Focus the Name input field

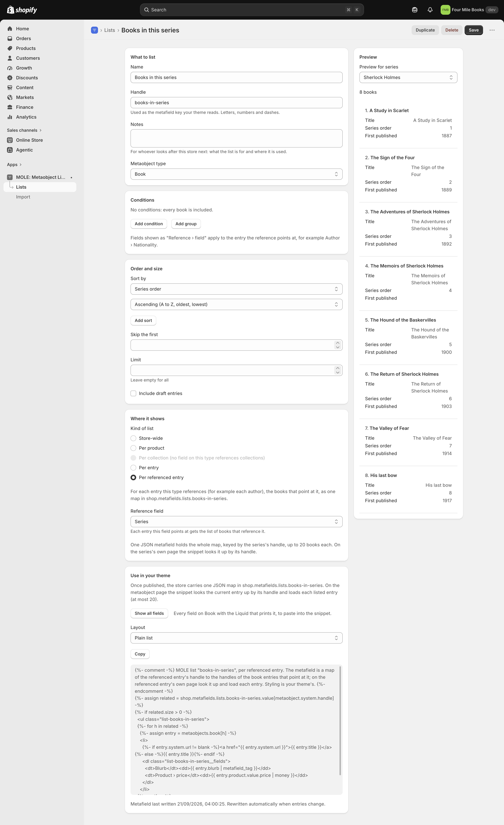[x=236, y=77]
